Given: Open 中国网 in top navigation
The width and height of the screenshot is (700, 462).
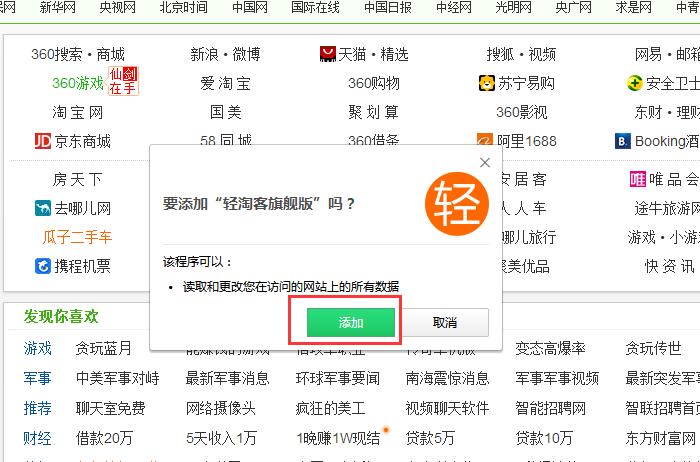Looking at the screenshot, I should tap(250, 7).
